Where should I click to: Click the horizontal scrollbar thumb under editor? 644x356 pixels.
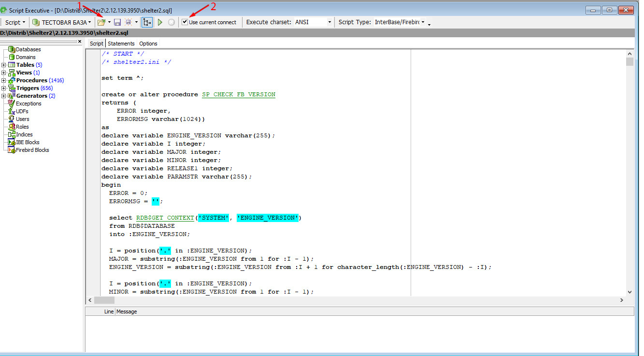(104, 300)
